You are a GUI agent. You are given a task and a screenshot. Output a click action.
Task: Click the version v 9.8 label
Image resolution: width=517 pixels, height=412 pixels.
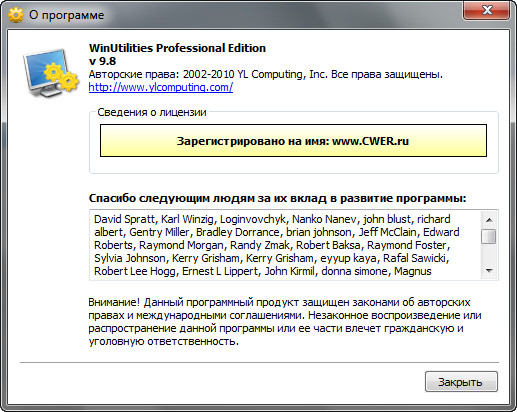102,61
